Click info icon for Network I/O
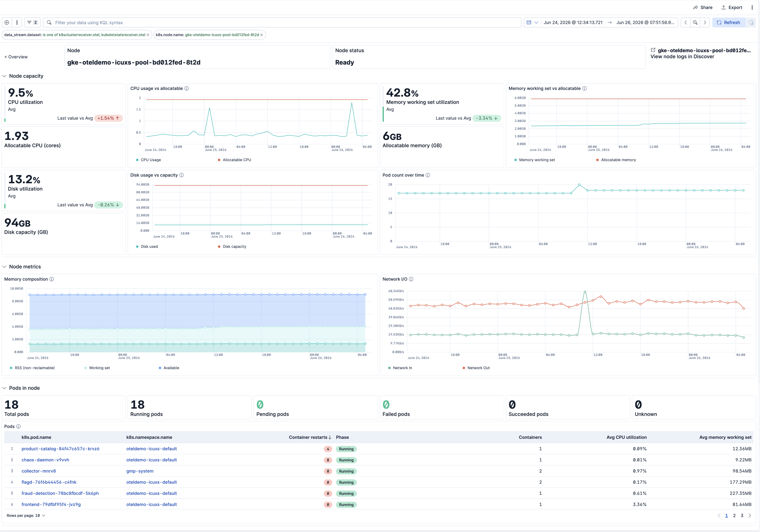The image size is (760, 532). pos(411,279)
